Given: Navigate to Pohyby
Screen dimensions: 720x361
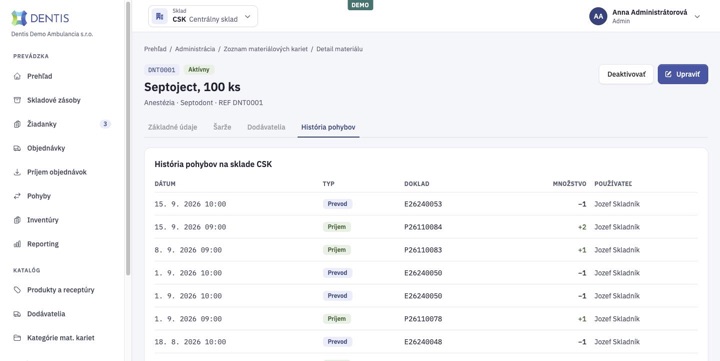Looking at the screenshot, I should [x=62, y=196].
